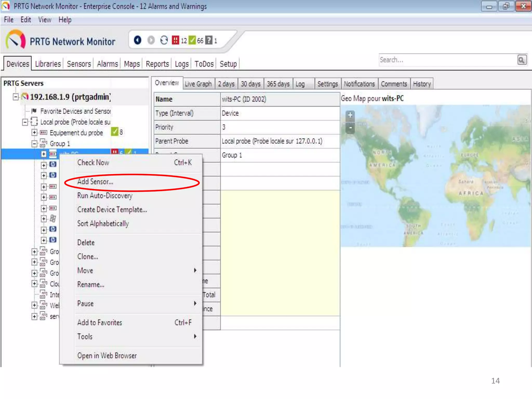Viewport: 532px width, 399px height.
Task: Click the Favorite Devices flag icon
Action: coord(34,111)
